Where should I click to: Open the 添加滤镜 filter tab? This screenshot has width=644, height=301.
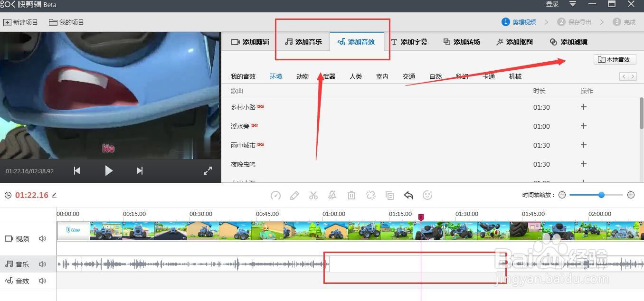point(568,42)
